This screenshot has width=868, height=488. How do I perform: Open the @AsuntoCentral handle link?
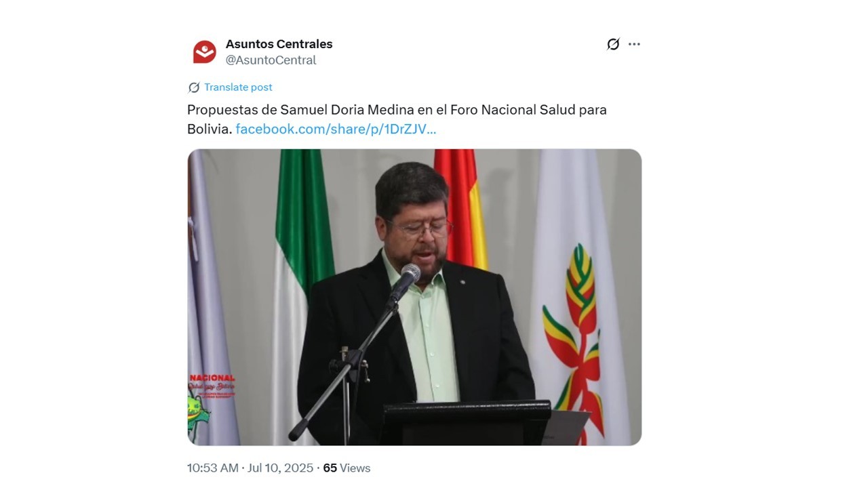coord(271,60)
